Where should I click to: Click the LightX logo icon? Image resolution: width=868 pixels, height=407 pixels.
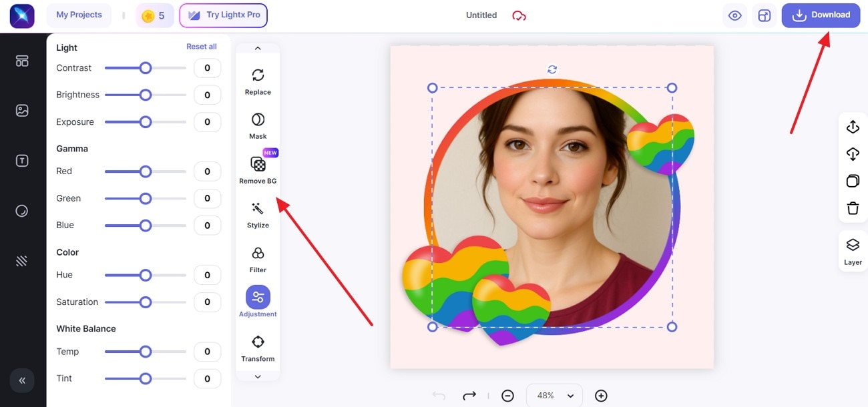(22, 15)
